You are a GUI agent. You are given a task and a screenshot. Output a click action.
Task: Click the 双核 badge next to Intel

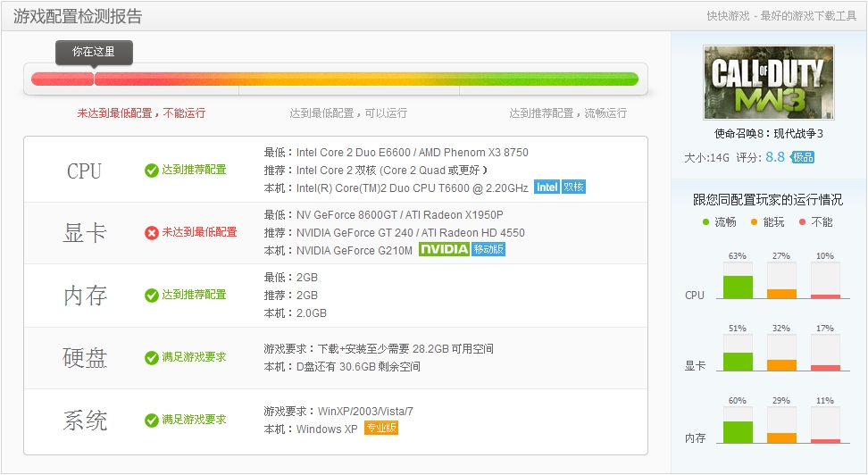[573, 187]
